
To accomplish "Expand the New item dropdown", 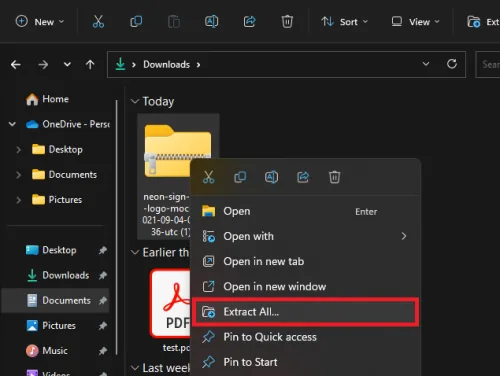I will click(x=40, y=22).
